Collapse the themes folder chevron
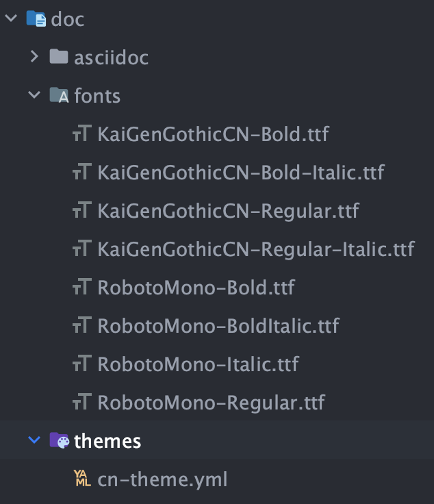This screenshot has width=434, height=504. [34, 441]
